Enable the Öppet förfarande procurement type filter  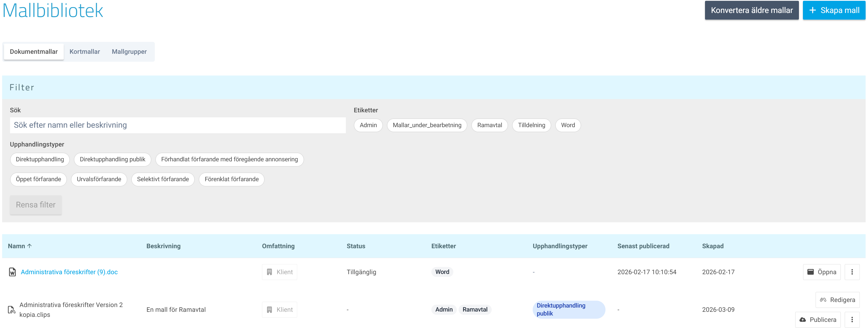[38, 179]
